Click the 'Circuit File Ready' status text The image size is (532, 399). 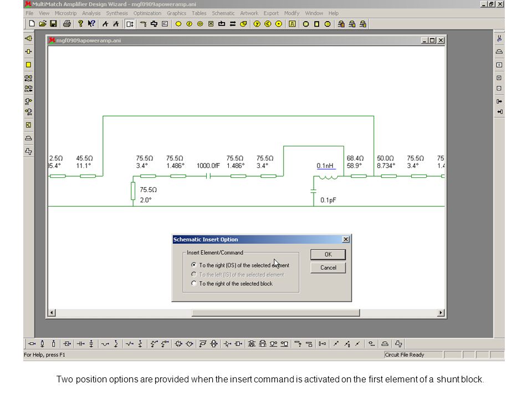(405, 355)
